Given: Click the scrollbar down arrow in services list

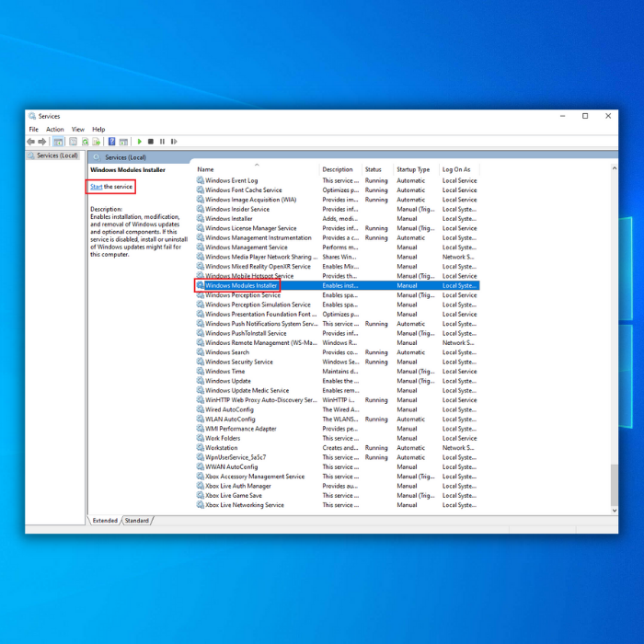Looking at the screenshot, I should point(615,511).
